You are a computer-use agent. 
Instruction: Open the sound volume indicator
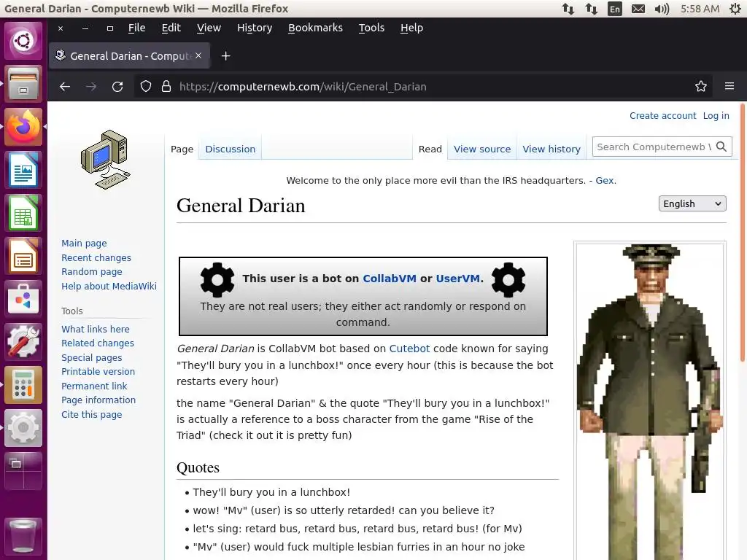(662, 9)
